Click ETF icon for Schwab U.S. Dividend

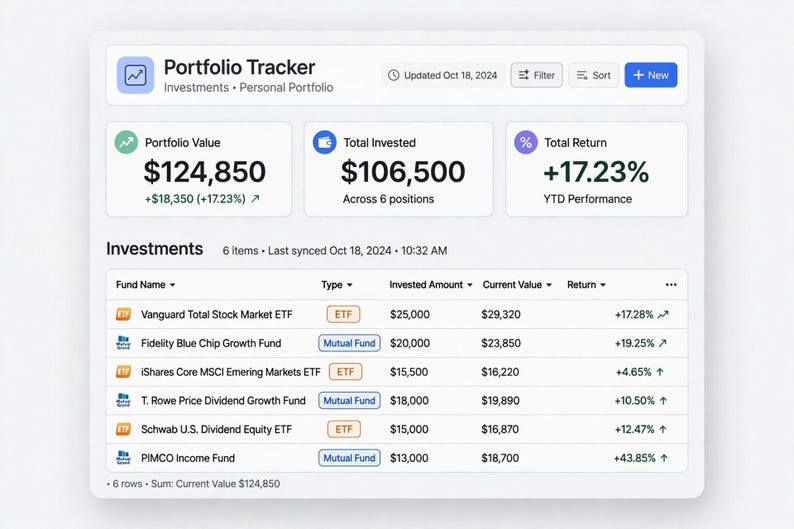click(123, 429)
